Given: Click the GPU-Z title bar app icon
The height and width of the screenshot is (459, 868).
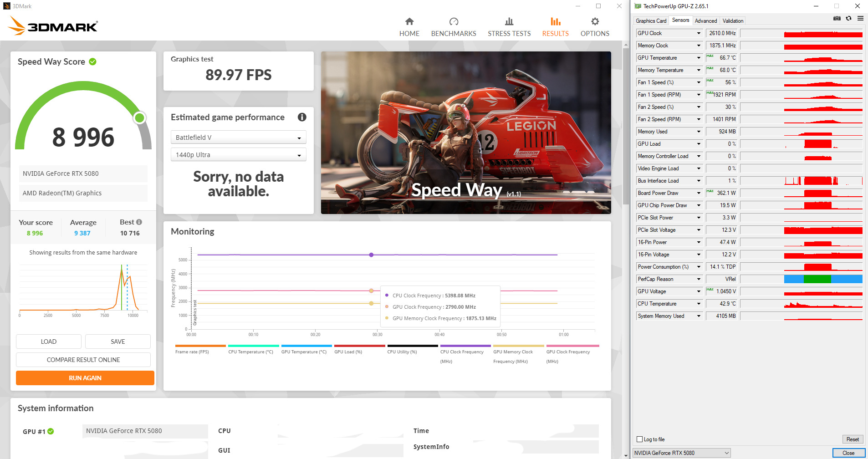Looking at the screenshot, I should click(638, 6).
